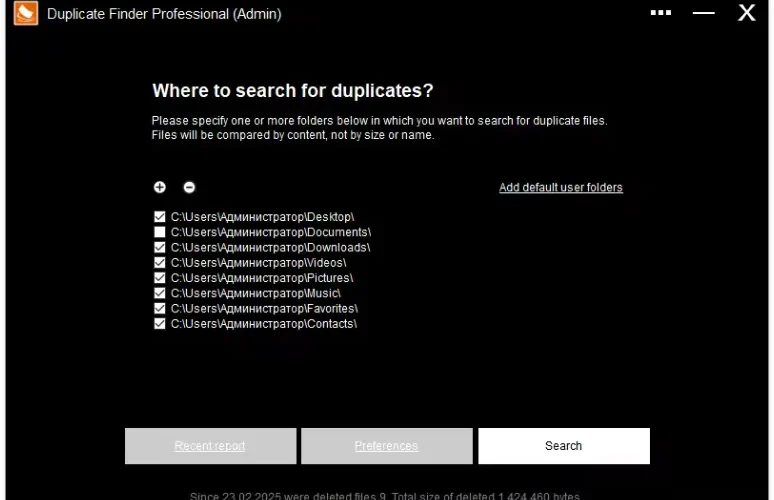
Task: Start the duplicate Search
Action: 564,446
